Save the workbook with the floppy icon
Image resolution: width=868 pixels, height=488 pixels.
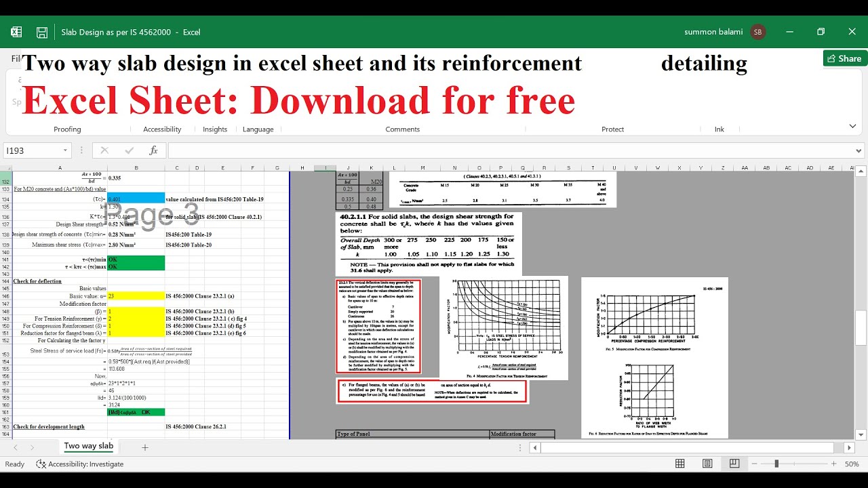pyautogui.click(x=42, y=32)
